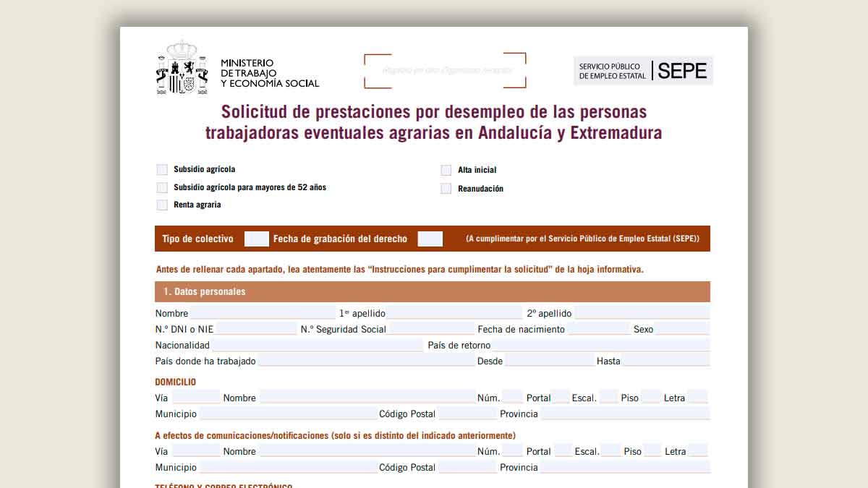Click the Tipo de colectivo box
This screenshot has width=868, height=488.
tap(257, 239)
